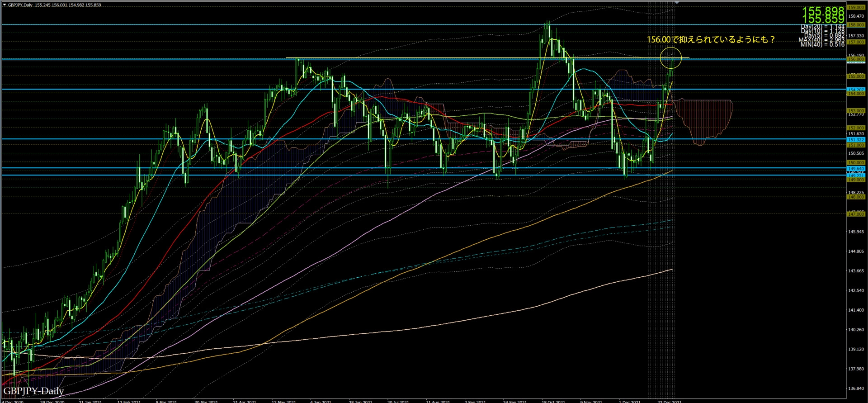This screenshot has width=868, height=403.
Task: Click the 18 Oct 2021 date on time axis
Action: tap(553, 401)
